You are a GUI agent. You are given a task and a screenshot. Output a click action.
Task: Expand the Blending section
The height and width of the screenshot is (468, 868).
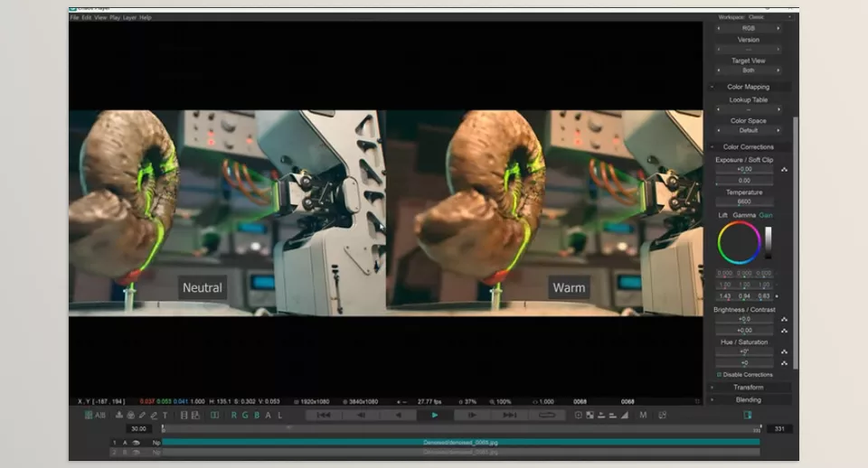(749, 399)
